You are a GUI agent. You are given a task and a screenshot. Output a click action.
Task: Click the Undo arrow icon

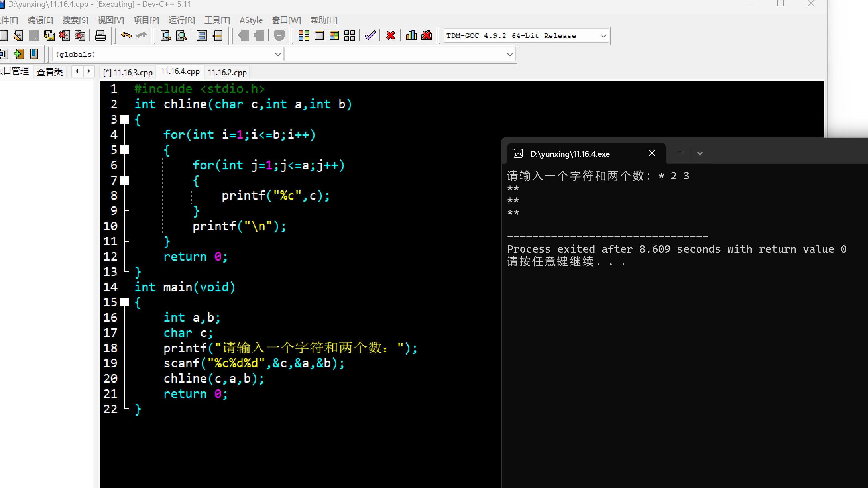click(126, 35)
